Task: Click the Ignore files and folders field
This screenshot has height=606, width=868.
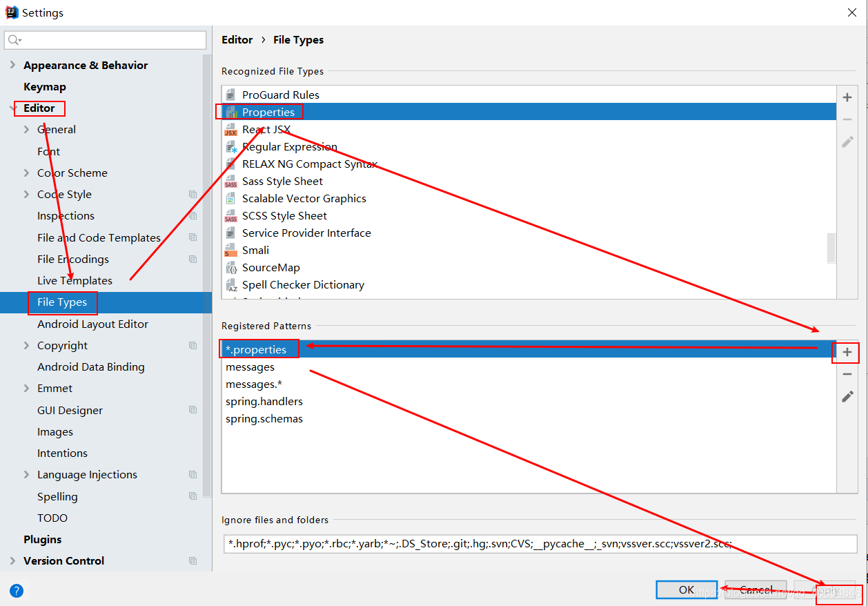Action: coord(540,544)
